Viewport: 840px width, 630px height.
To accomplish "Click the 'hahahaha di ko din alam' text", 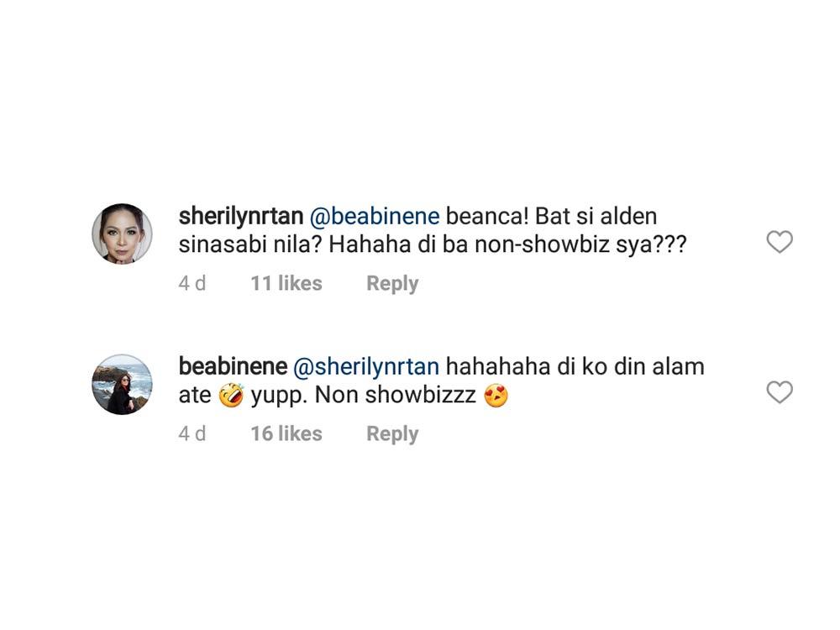I will (x=575, y=367).
